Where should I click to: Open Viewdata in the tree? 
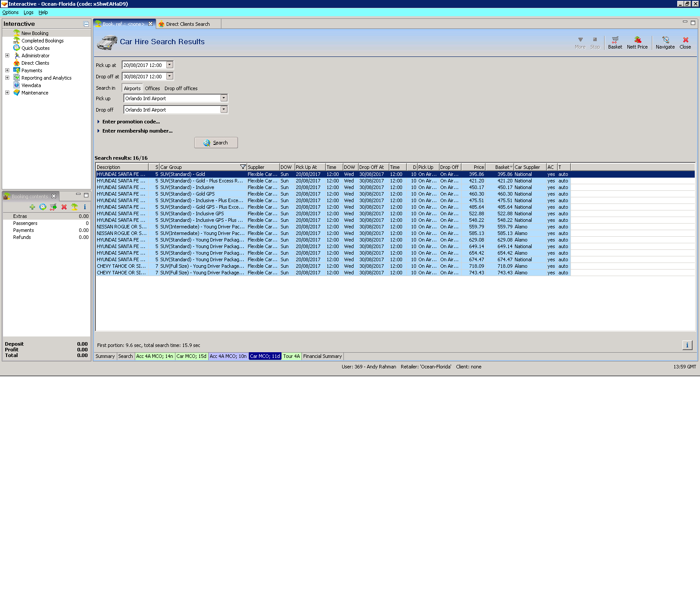(x=31, y=85)
